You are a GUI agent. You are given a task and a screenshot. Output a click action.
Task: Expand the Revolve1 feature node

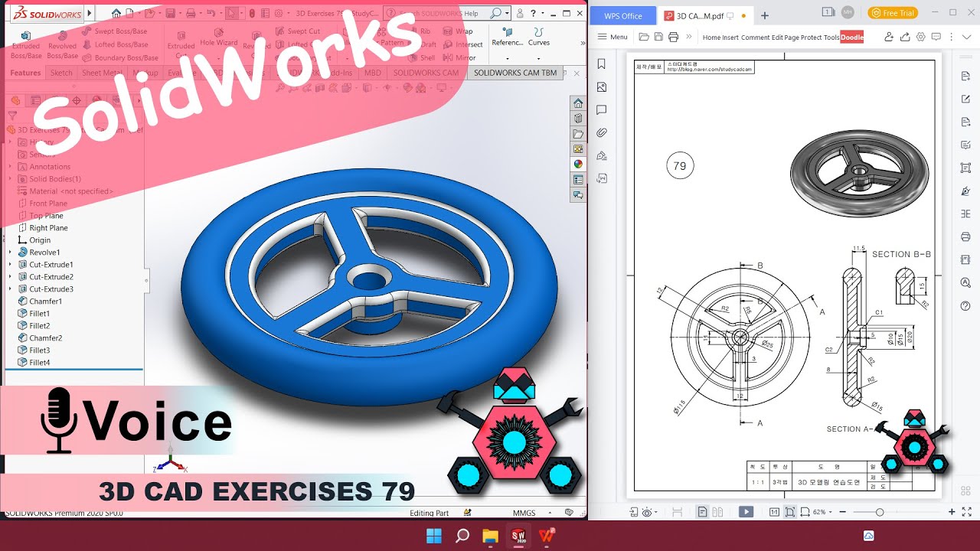[x=10, y=253]
